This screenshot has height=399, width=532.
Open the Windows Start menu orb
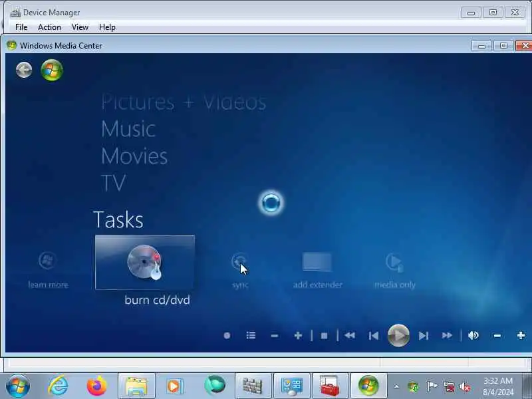(18, 386)
